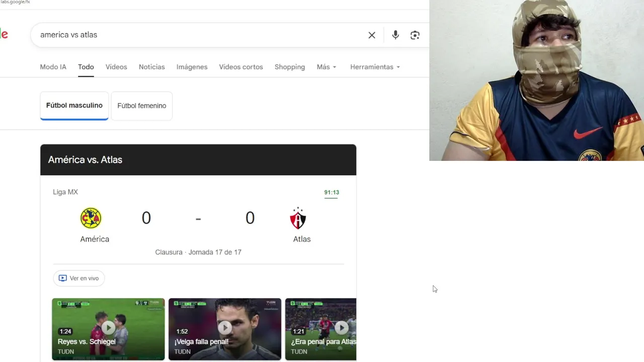
Task: Start voice search with the microphone icon
Action: [395, 35]
